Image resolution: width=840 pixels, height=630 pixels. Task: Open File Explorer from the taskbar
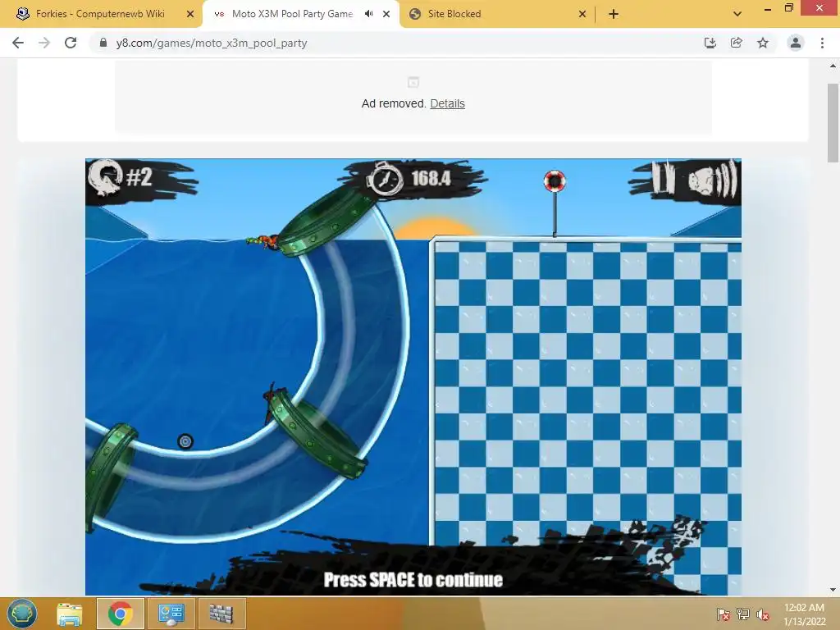click(70, 614)
